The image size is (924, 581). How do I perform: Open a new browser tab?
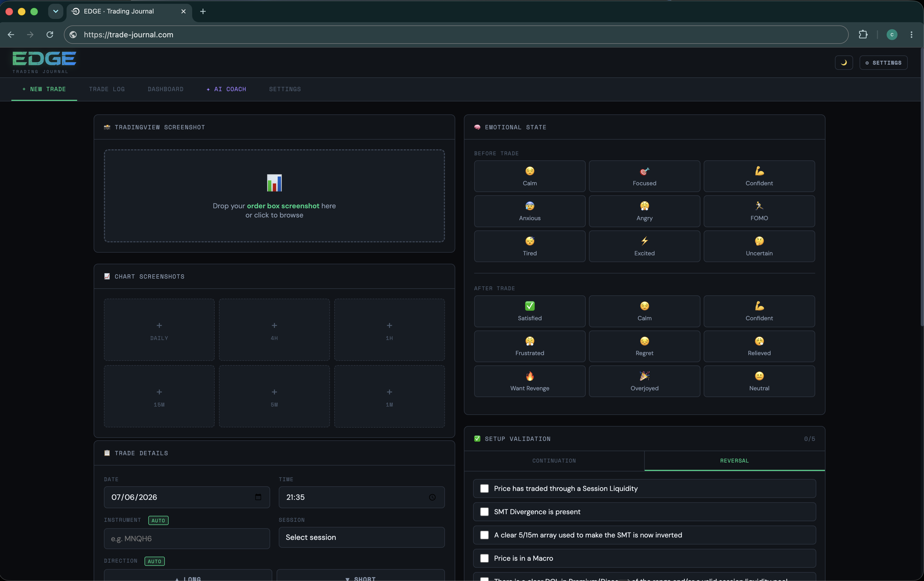pos(203,11)
